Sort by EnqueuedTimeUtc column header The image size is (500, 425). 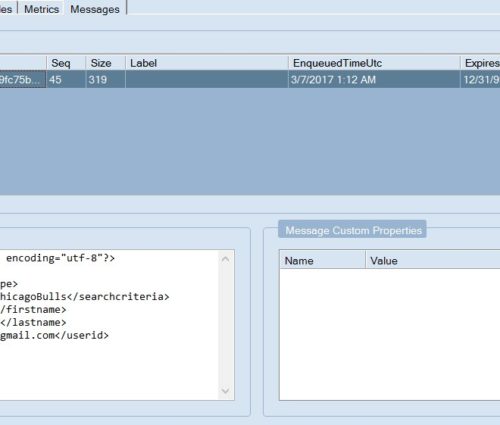click(374, 63)
